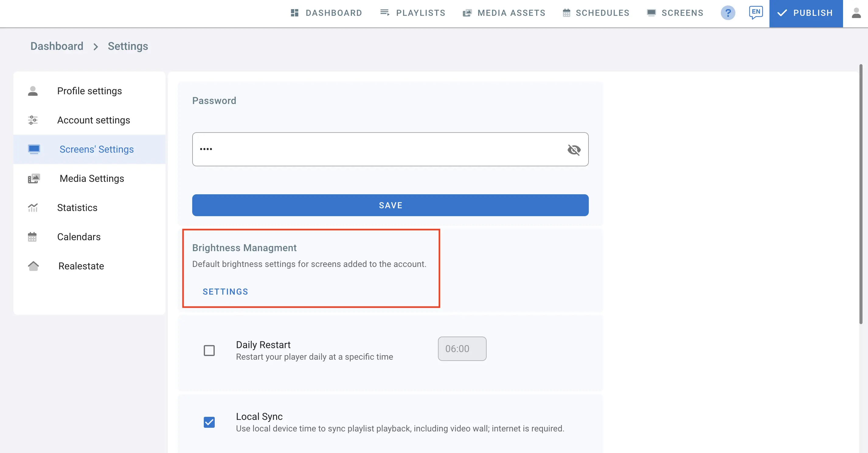Open the Playlists menu item
The width and height of the screenshot is (868, 453).
coord(413,13)
